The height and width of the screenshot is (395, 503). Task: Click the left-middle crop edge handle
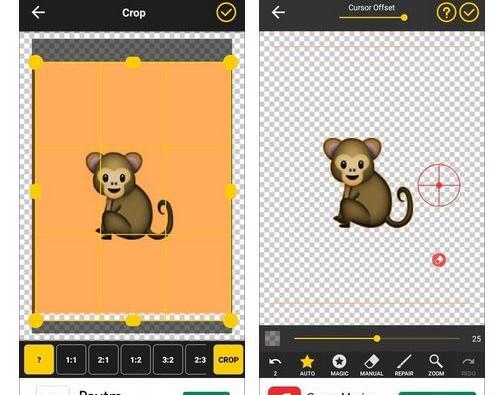click(x=36, y=191)
